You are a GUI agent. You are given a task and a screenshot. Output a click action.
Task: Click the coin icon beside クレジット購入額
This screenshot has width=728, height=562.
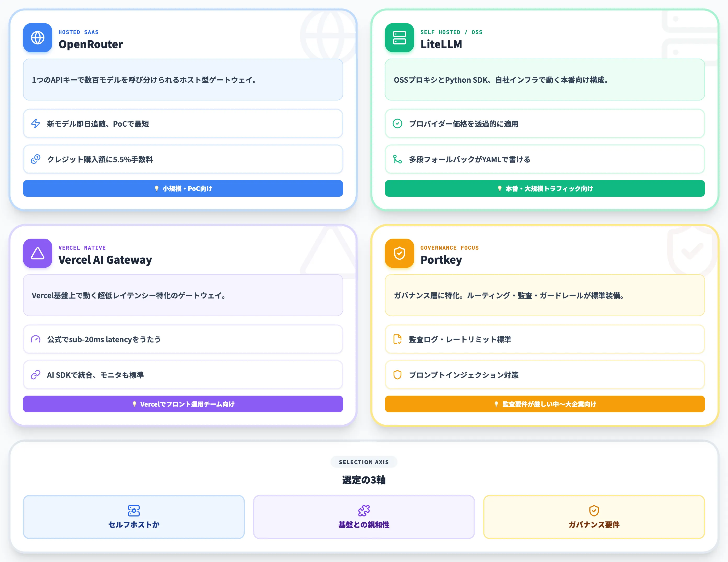(36, 159)
